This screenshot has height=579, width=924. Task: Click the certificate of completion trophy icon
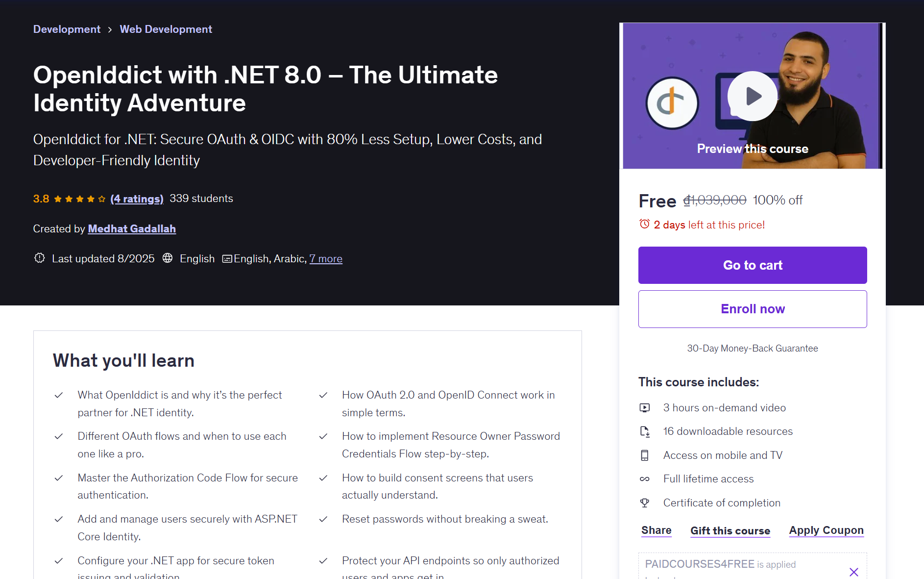point(645,503)
